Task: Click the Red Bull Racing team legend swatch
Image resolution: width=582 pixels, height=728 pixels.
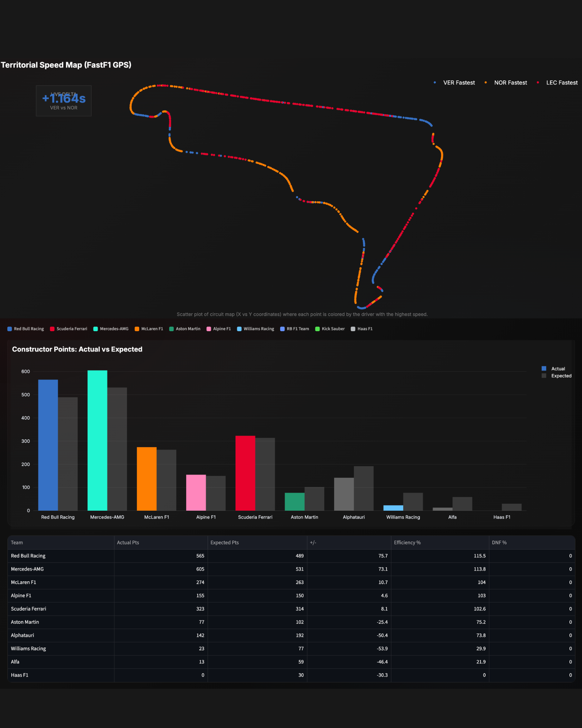Action: [x=10, y=329]
